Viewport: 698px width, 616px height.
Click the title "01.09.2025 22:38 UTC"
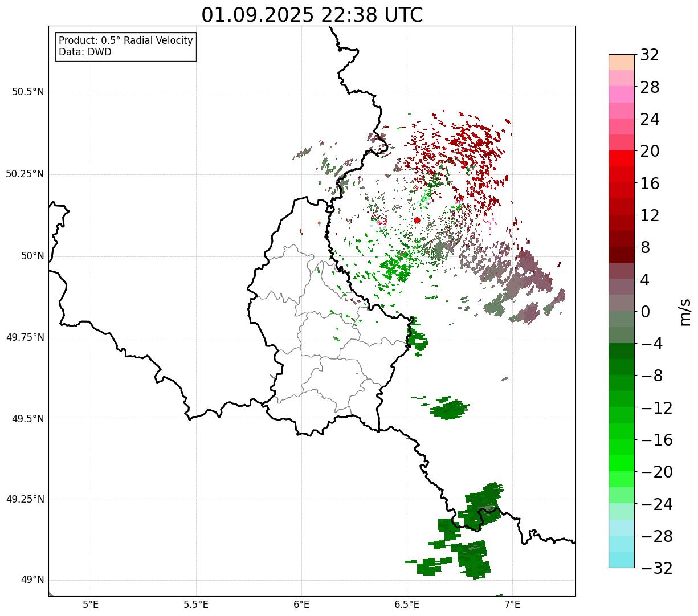[312, 15]
